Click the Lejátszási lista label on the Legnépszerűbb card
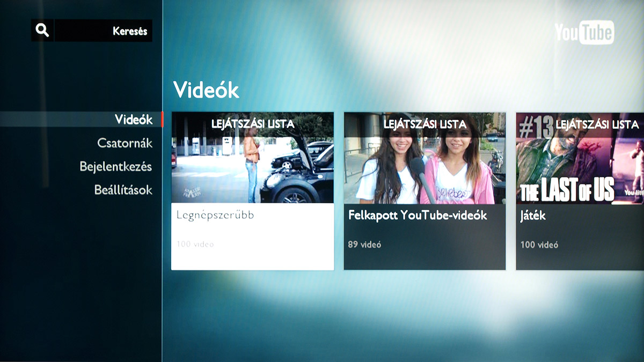The height and width of the screenshot is (362, 644). [253, 124]
